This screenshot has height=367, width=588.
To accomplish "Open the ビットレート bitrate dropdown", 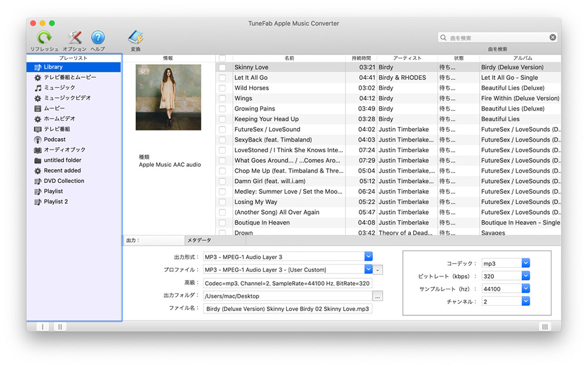I will pos(526,276).
